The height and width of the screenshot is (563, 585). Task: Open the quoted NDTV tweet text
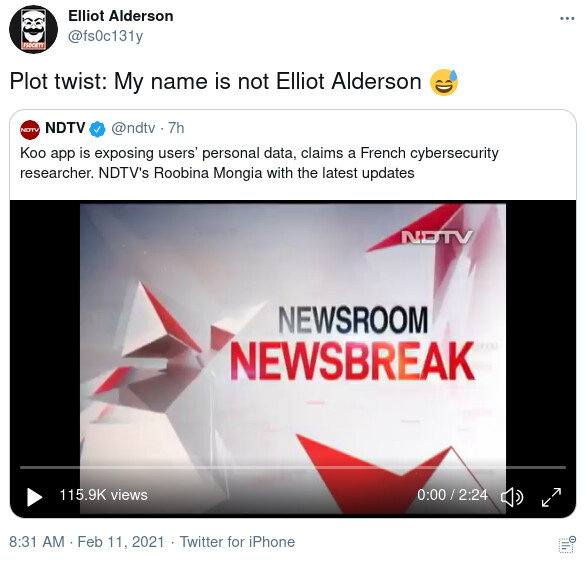259,163
